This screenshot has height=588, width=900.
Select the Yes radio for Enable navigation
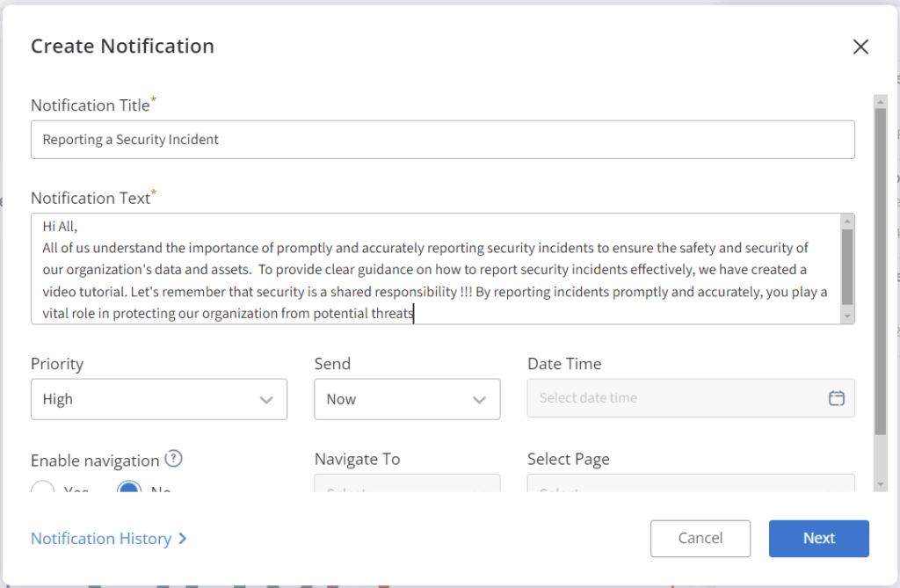[x=43, y=489]
